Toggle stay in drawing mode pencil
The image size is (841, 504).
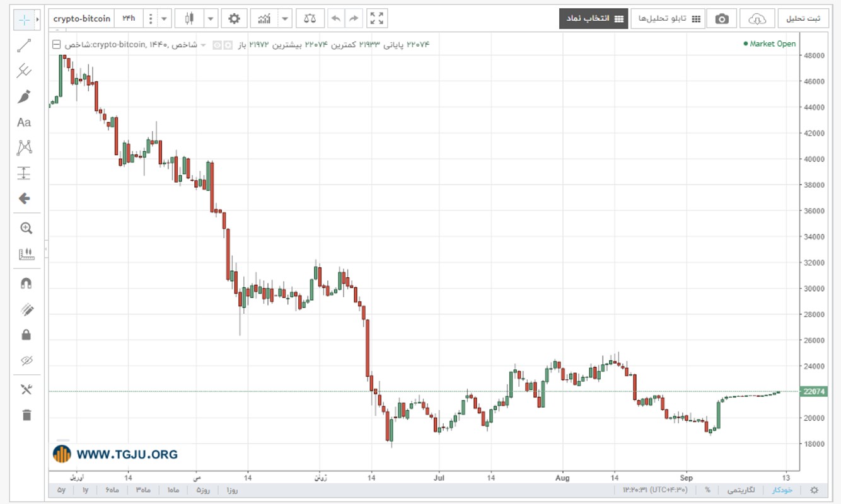[26, 309]
